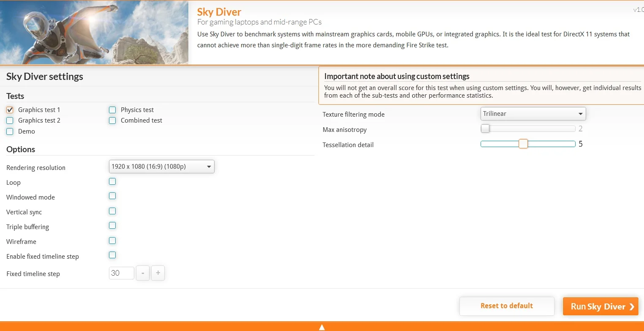Tick Enable fixed timeline step checkbox
Screen dimensions: 644x331
coord(112,255)
